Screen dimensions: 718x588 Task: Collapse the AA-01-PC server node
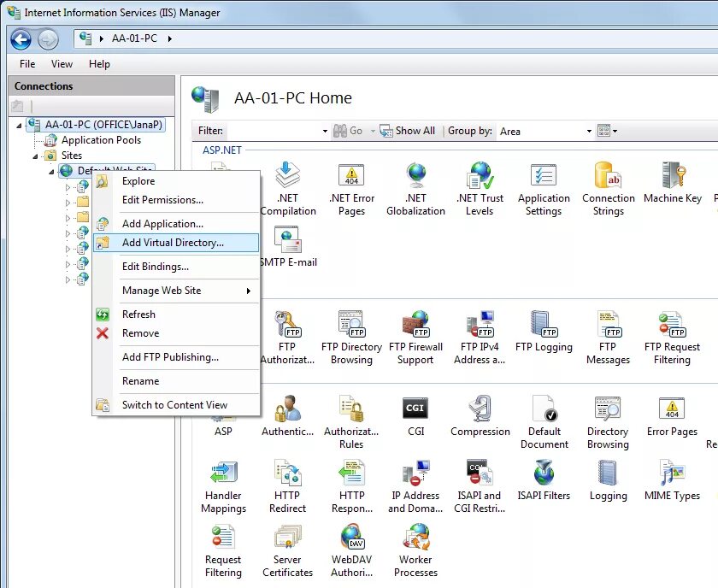pyautogui.click(x=19, y=126)
